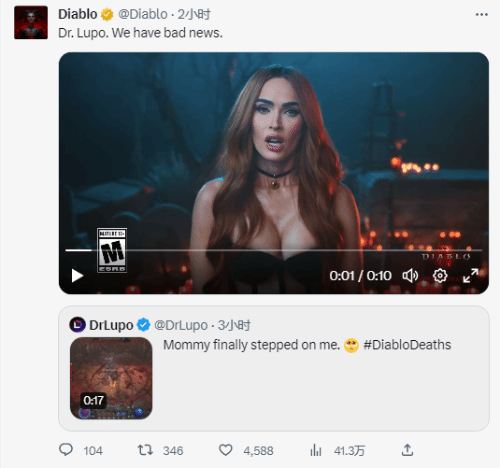Image resolution: width=500 pixels, height=468 pixels.
Task: Click Diablo's gold verified badge
Action: click(x=107, y=15)
